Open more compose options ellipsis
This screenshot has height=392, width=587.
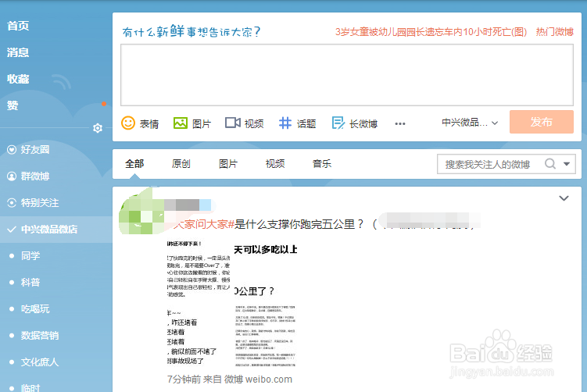[x=400, y=124]
